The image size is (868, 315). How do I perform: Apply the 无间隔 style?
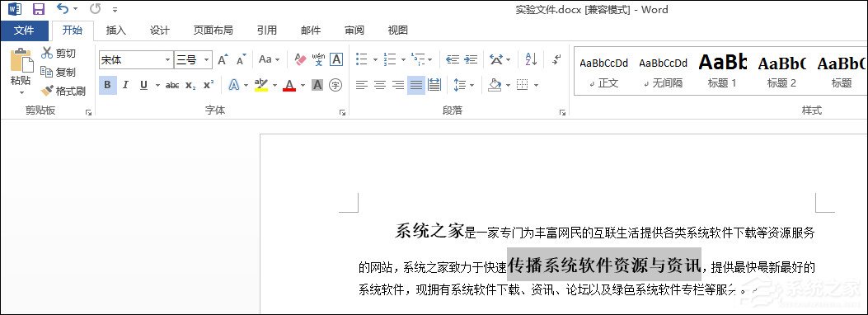[x=664, y=72]
